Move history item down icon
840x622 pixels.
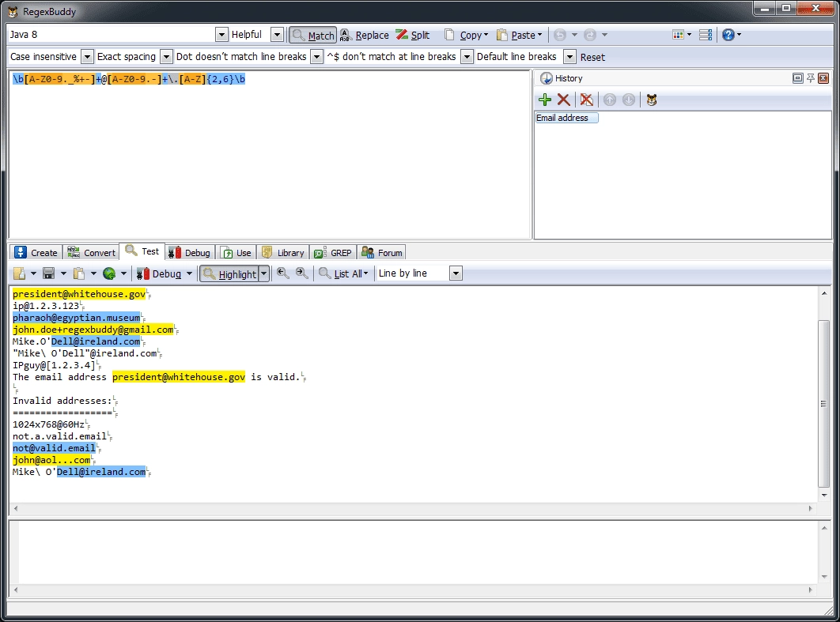pyautogui.click(x=629, y=100)
